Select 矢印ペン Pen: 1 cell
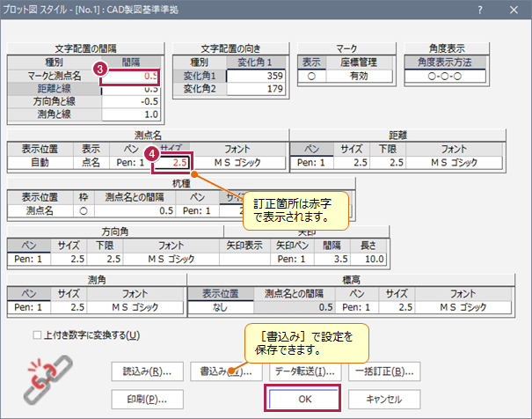This screenshot has width=532, height=419. (x=292, y=259)
